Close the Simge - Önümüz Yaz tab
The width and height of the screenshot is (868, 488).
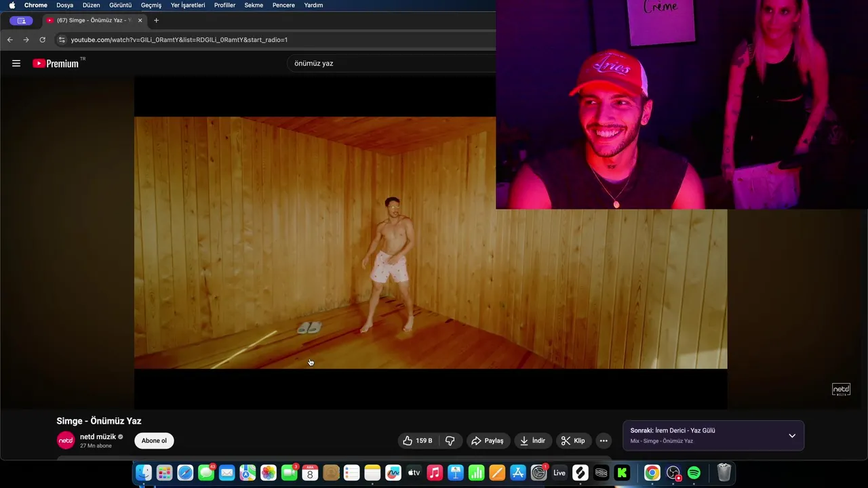(140, 20)
